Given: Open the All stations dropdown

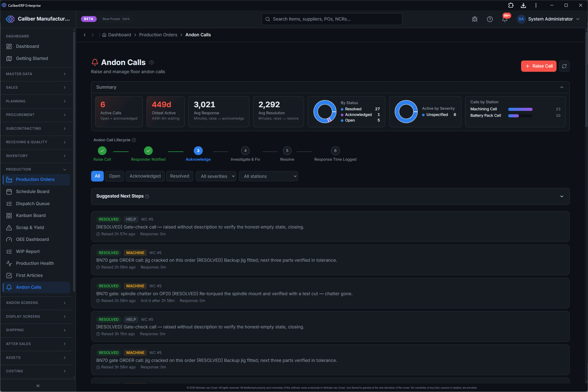Looking at the screenshot, I should click(268, 176).
